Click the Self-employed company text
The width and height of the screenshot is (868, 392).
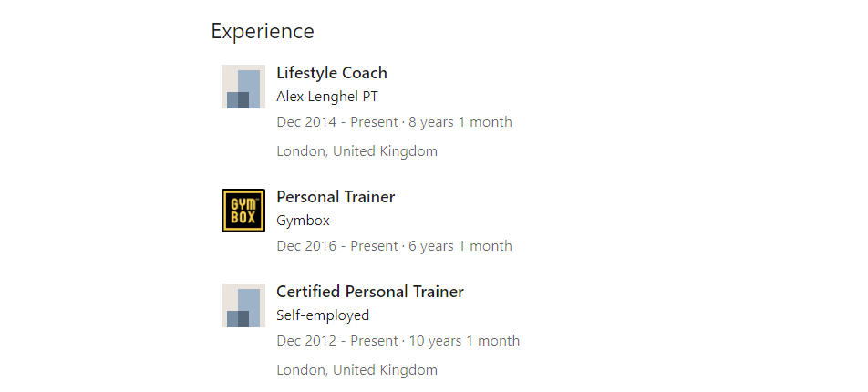pos(323,315)
